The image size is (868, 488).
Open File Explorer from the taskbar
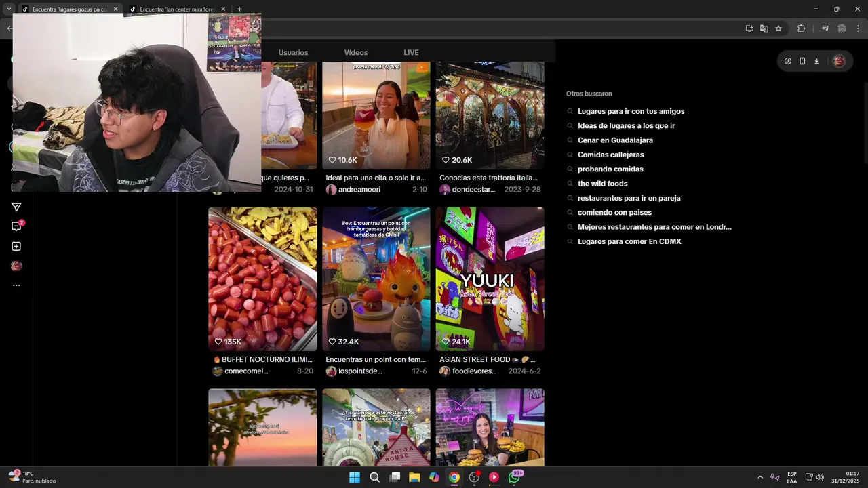tap(414, 477)
